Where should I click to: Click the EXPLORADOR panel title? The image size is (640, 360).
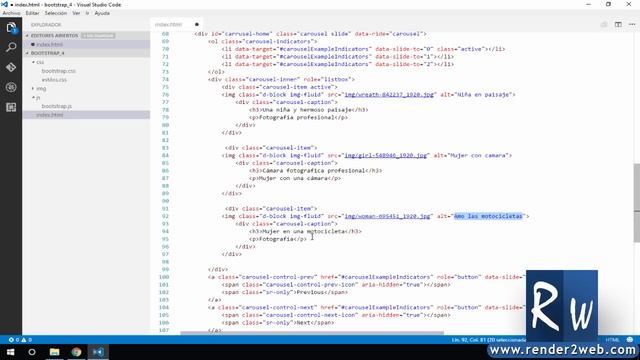pyautogui.click(x=46, y=24)
